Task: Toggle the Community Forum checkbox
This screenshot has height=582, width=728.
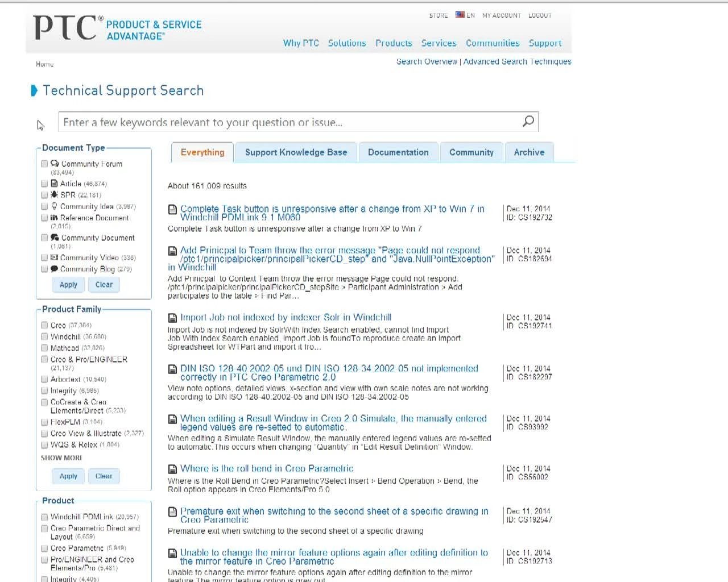Action: point(44,164)
